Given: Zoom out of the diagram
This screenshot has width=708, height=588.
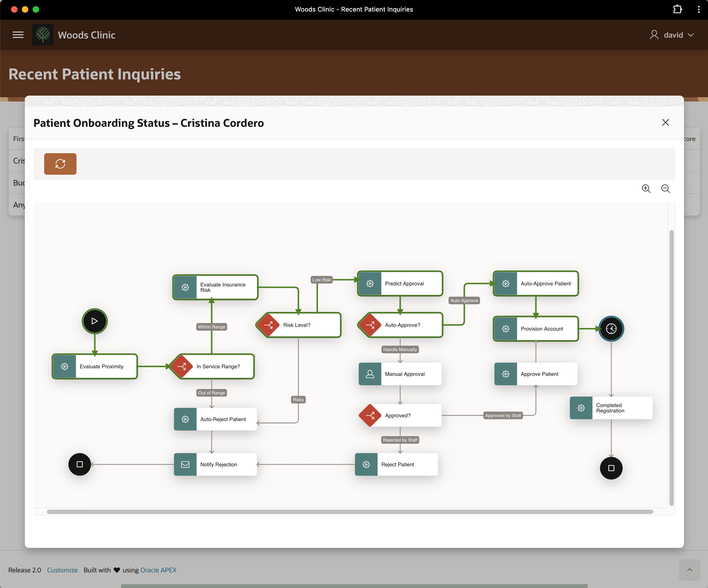Looking at the screenshot, I should pos(665,189).
